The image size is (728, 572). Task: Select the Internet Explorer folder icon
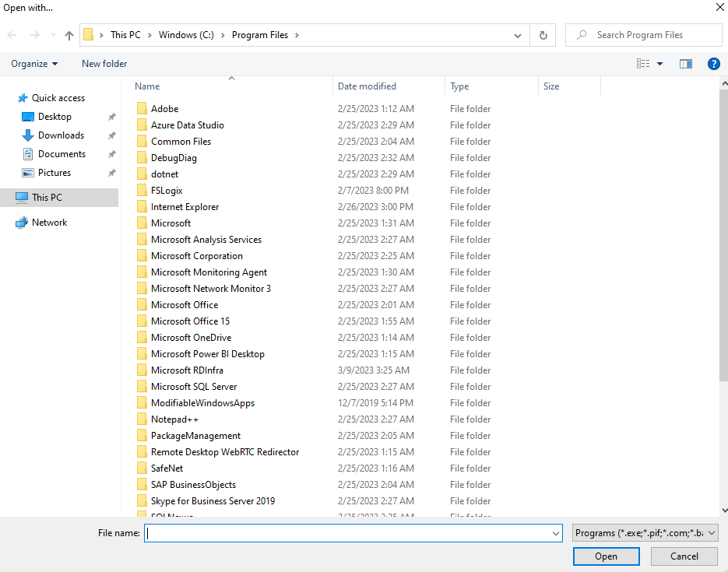point(142,206)
